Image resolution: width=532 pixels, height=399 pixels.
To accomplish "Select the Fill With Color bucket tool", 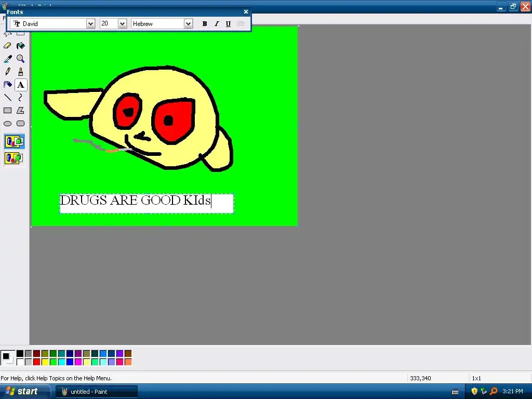I will pos(21,46).
